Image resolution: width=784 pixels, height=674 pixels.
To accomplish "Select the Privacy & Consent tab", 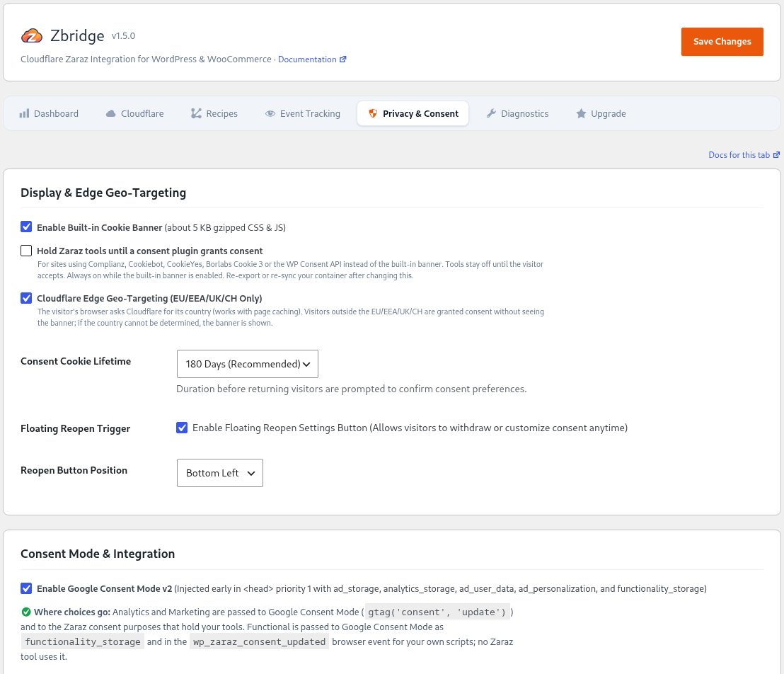I will pos(413,113).
